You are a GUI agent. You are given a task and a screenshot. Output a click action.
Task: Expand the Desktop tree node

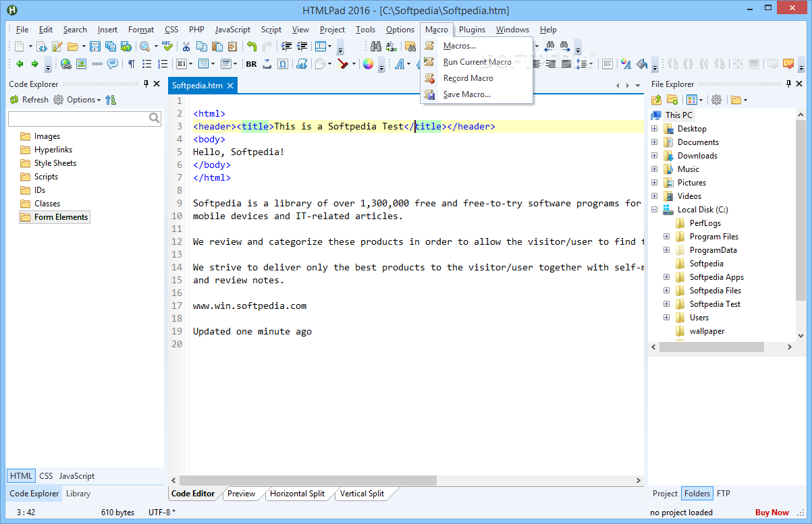(654, 129)
